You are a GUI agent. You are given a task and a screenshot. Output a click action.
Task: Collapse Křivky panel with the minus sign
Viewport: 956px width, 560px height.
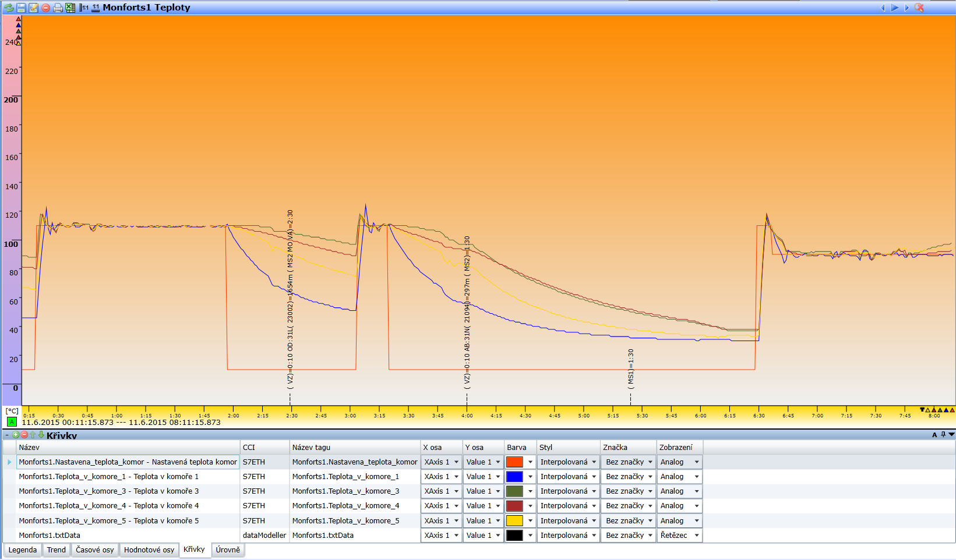click(x=7, y=435)
